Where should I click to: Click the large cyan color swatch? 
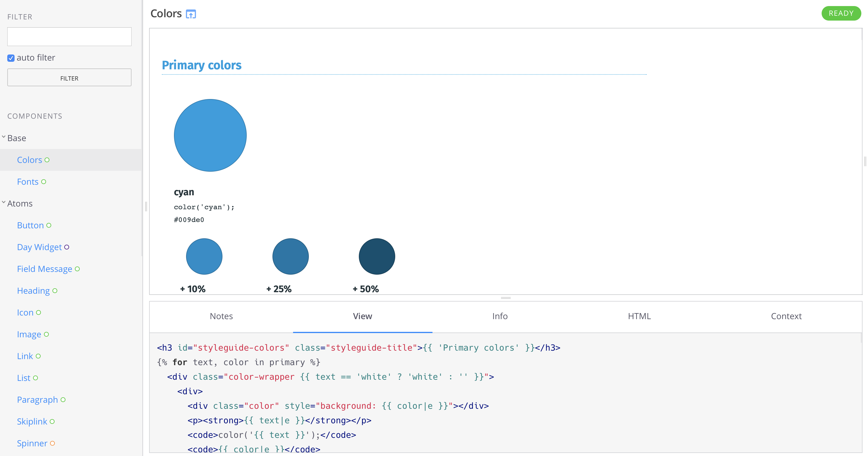point(210,135)
